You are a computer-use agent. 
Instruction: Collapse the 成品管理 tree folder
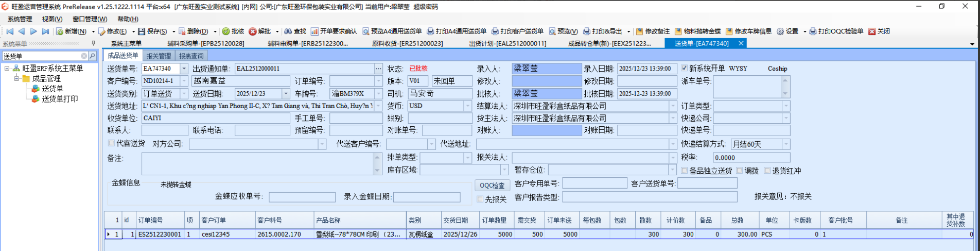(x=16, y=79)
